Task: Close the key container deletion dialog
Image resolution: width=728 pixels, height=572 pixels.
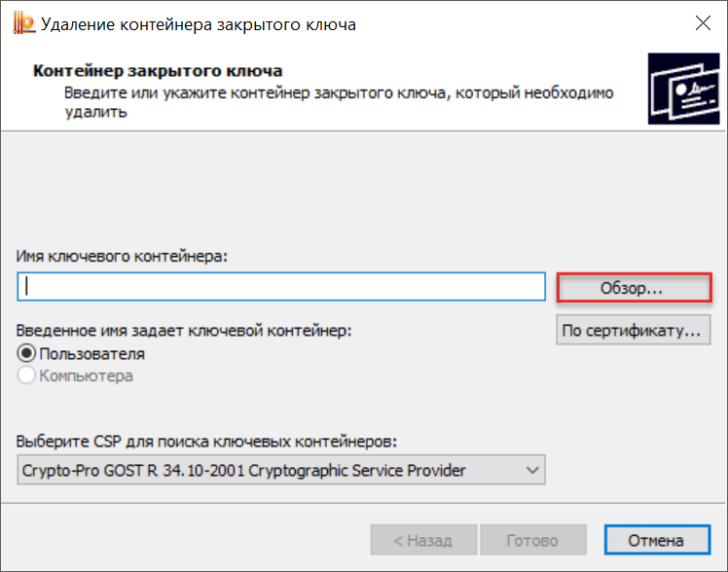Action: [701, 24]
